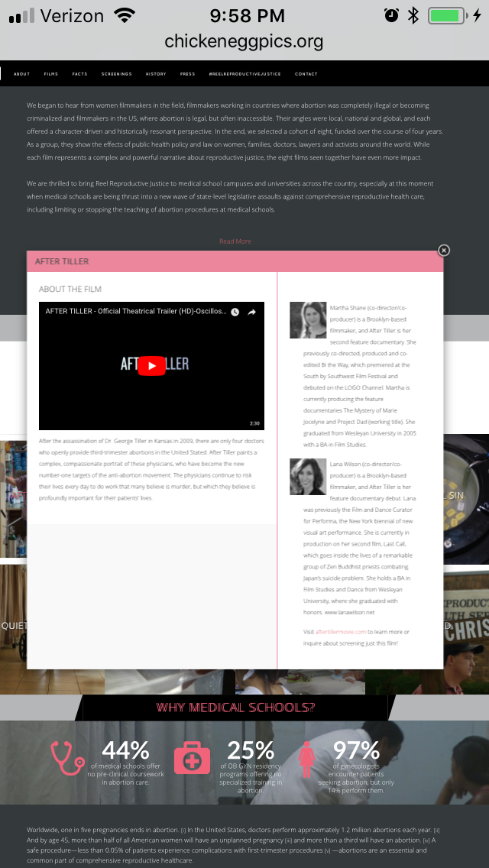Tap the stethoscope icon beside 44%
489x868 pixels.
pos(68,757)
